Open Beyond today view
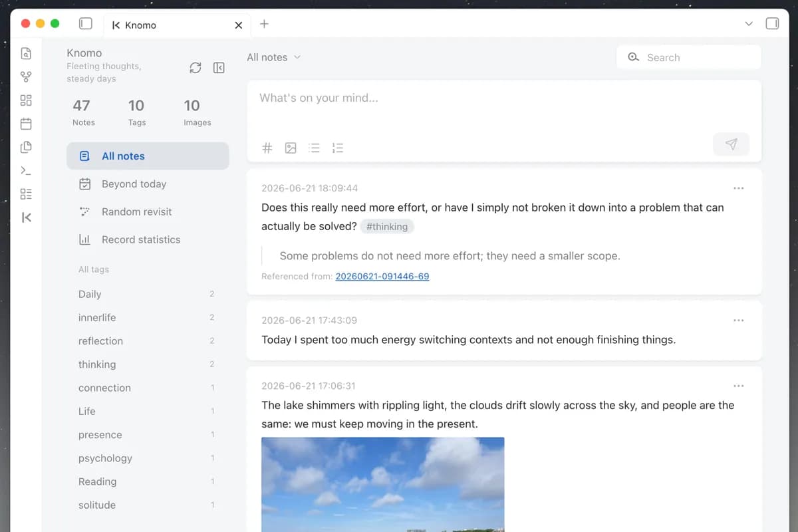Screen dimensions: 798x532 [x=148, y=184]
